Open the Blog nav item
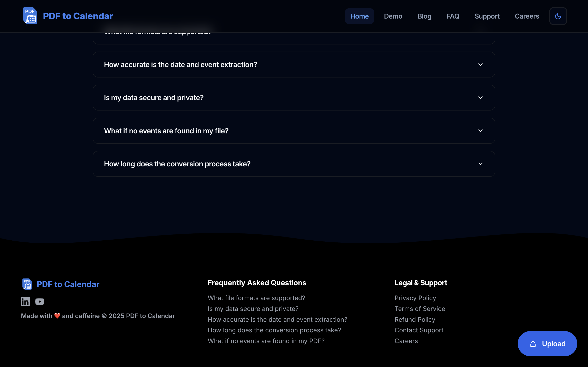The height and width of the screenshot is (367, 588). coord(424,16)
